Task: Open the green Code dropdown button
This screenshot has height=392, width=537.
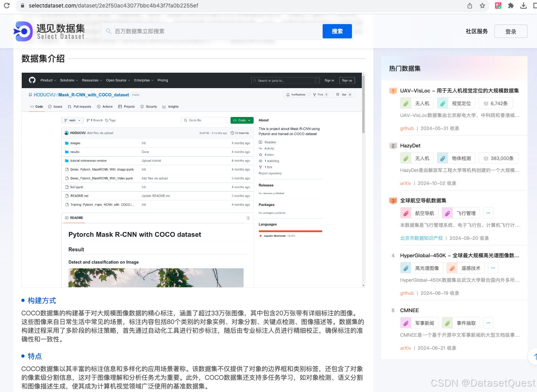Action: click(x=242, y=120)
